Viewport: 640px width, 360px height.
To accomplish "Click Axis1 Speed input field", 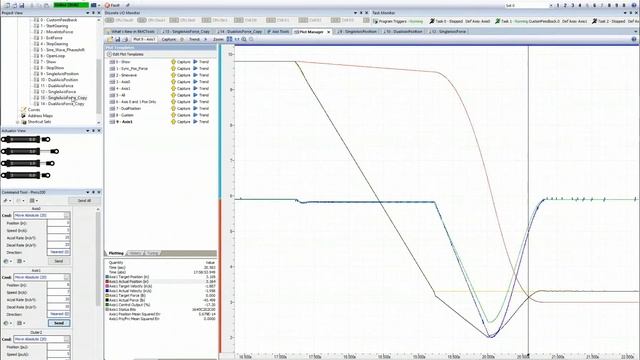I will [x=59, y=292].
